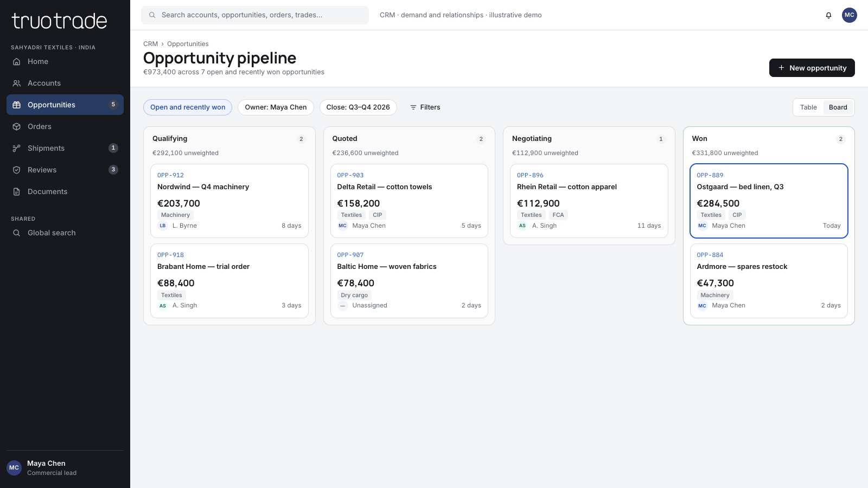Screen dimensions: 868x488
Task: Click the Won column header
Action: 699,139
